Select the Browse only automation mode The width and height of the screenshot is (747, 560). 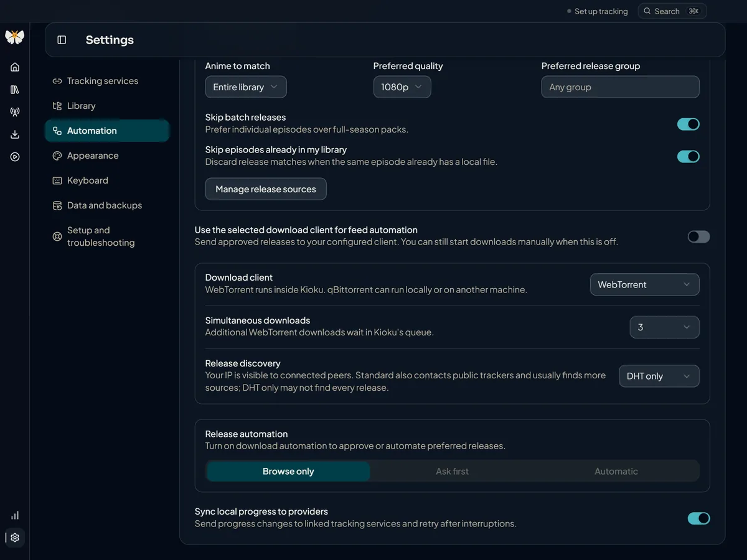tap(288, 471)
